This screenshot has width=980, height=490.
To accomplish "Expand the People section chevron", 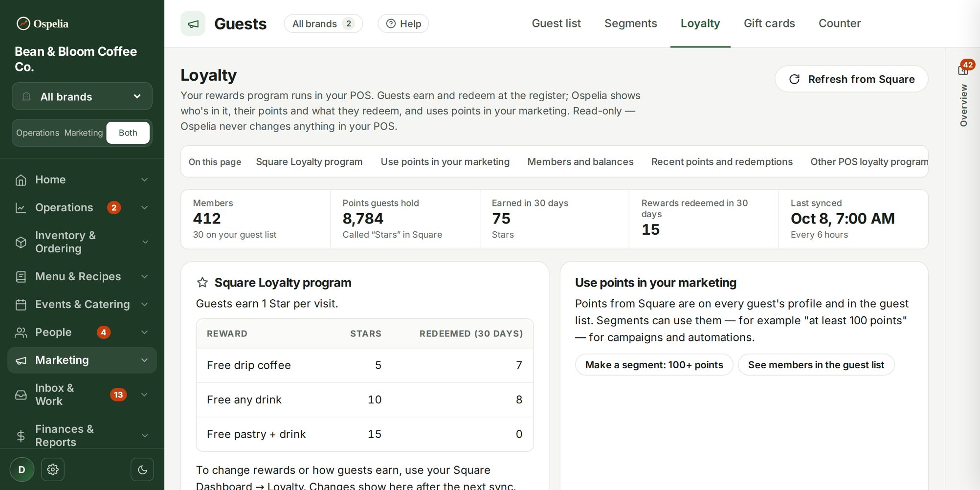I will [144, 333].
